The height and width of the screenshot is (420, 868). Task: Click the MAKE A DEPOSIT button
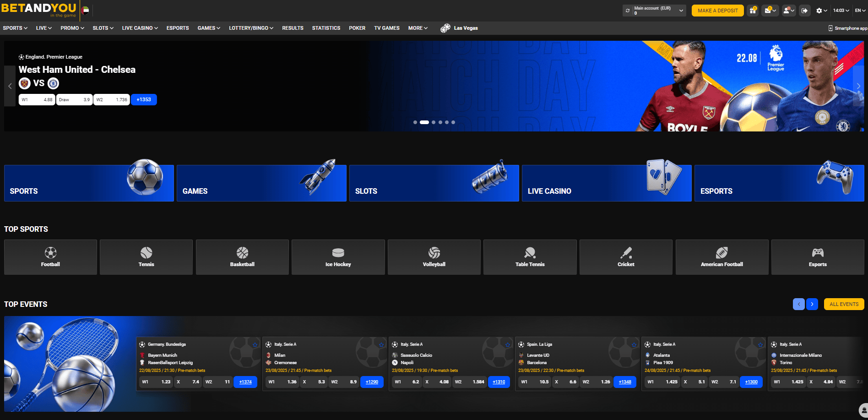(717, 11)
